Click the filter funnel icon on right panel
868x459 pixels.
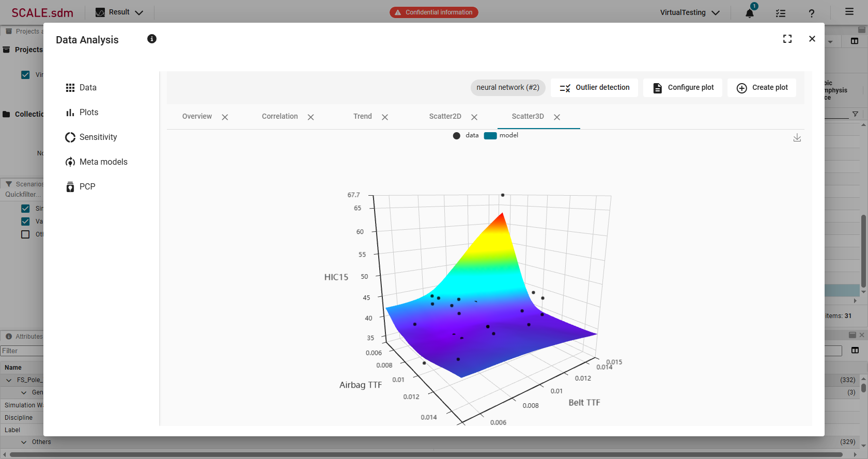pos(855,114)
